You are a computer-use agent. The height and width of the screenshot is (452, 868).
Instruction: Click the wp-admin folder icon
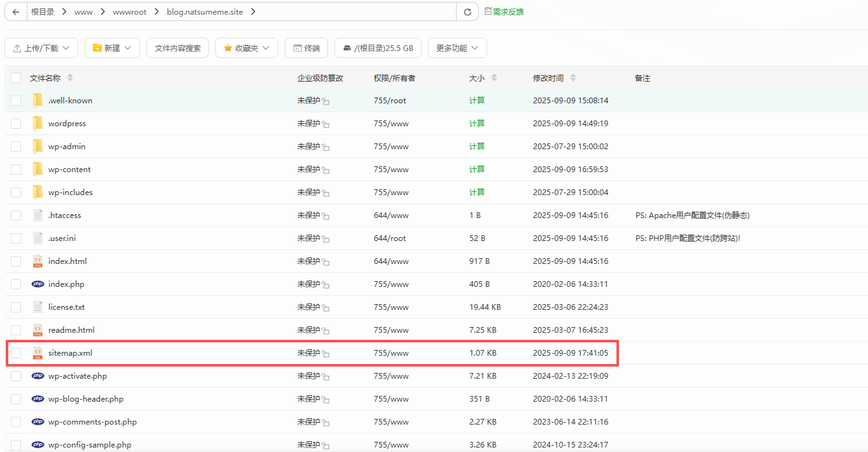38,147
